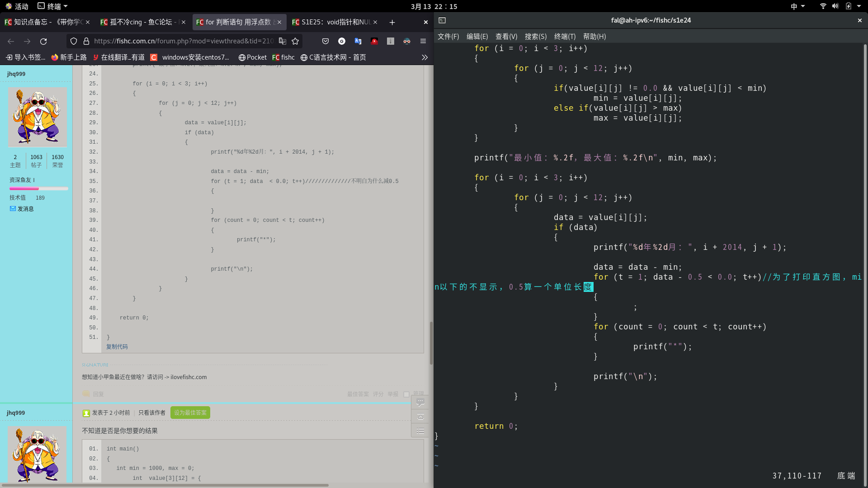Open the terminal 编辑(E) menu
Screen dimensions: 868x488
pyautogui.click(x=477, y=37)
